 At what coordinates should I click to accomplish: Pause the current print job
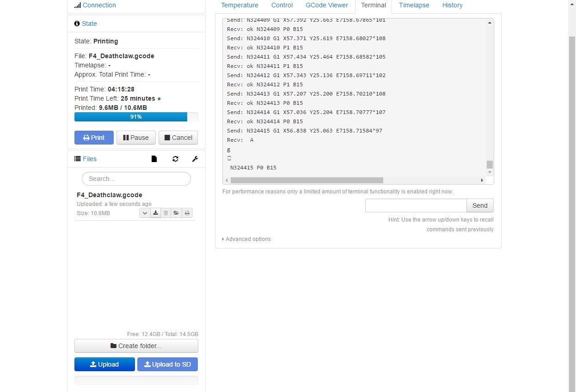[x=136, y=138]
